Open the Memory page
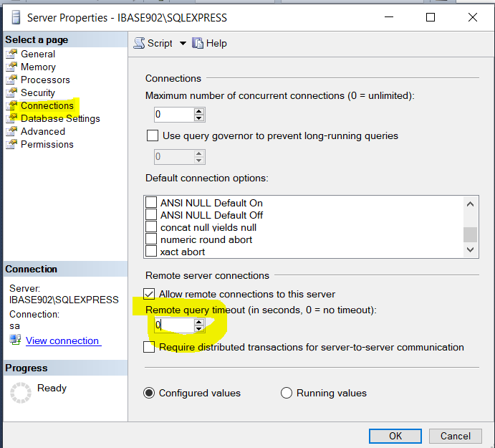 (38, 67)
